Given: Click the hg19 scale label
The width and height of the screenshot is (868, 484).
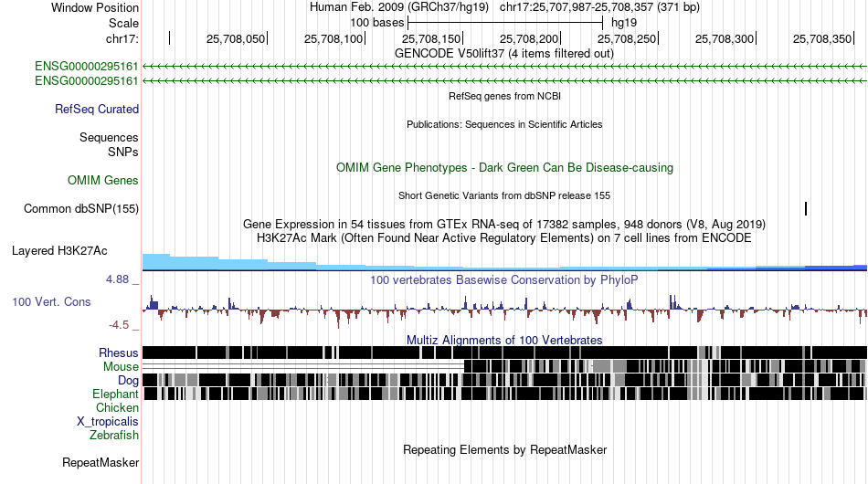Looking at the screenshot, I should pyautogui.click(x=624, y=23).
